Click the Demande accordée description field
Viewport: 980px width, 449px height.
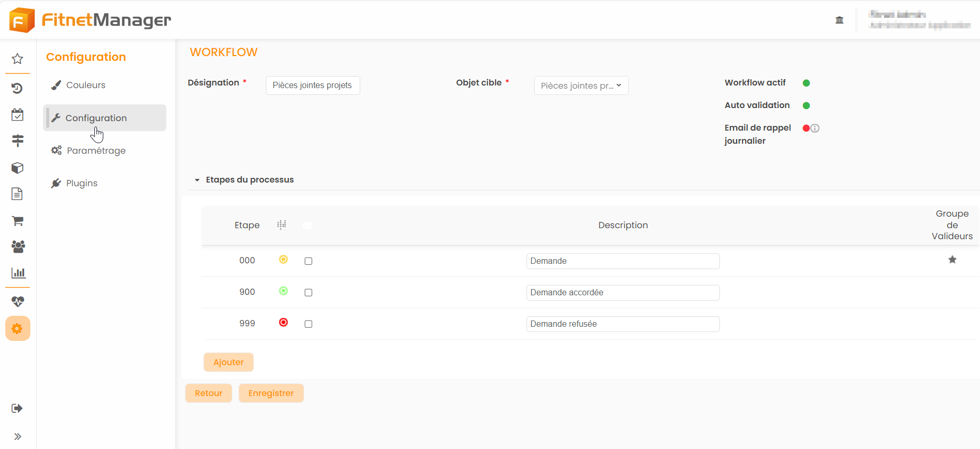(622, 293)
